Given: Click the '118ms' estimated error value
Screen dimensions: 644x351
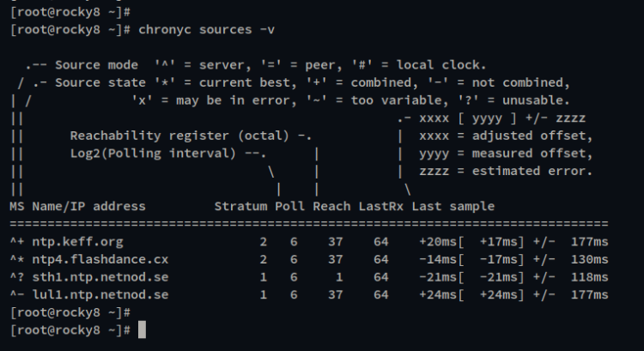Looking at the screenshot, I should [589, 277].
